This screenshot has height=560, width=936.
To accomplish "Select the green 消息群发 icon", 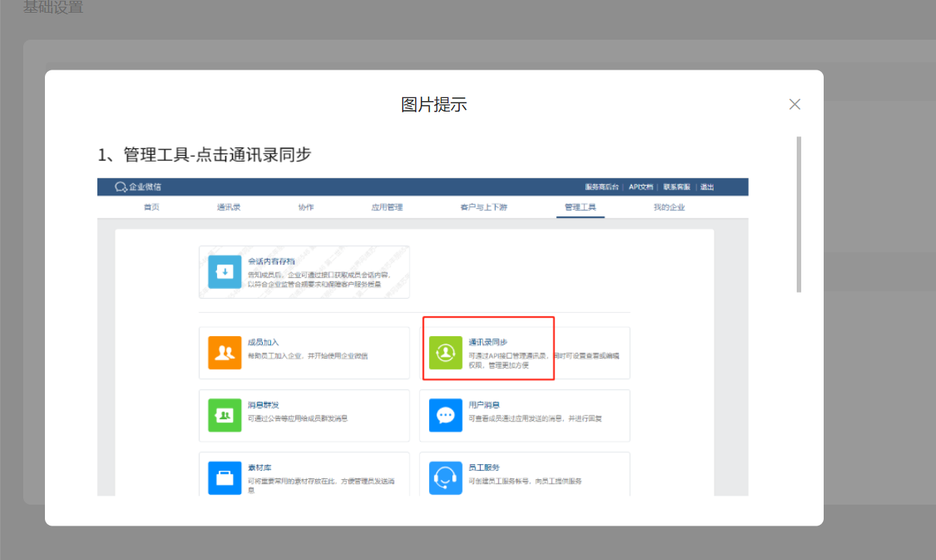I will [225, 416].
